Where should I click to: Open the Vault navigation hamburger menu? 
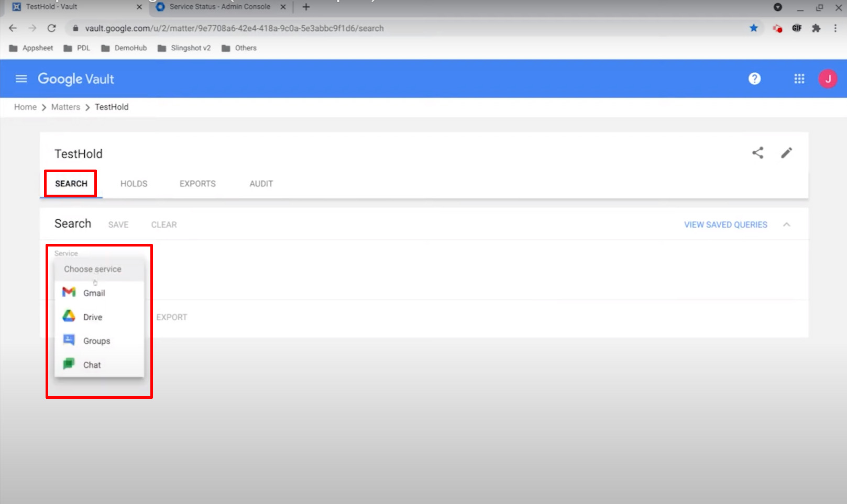(21, 79)
